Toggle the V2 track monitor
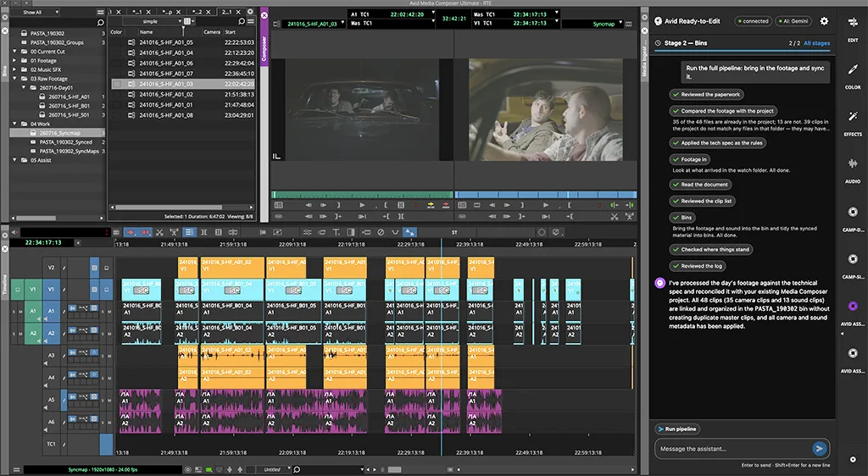The width and height of the screenshot is (868, 476). click(x=95, y=268)
